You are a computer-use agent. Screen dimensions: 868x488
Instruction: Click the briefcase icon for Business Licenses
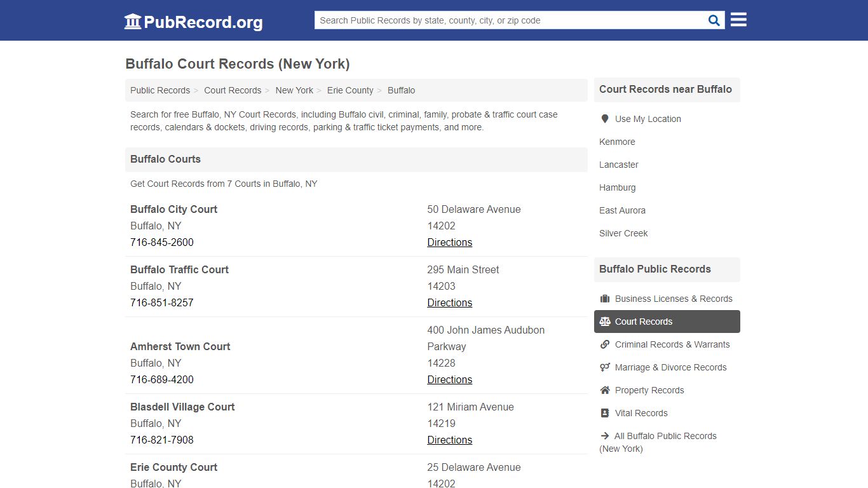tap(605, 299)
